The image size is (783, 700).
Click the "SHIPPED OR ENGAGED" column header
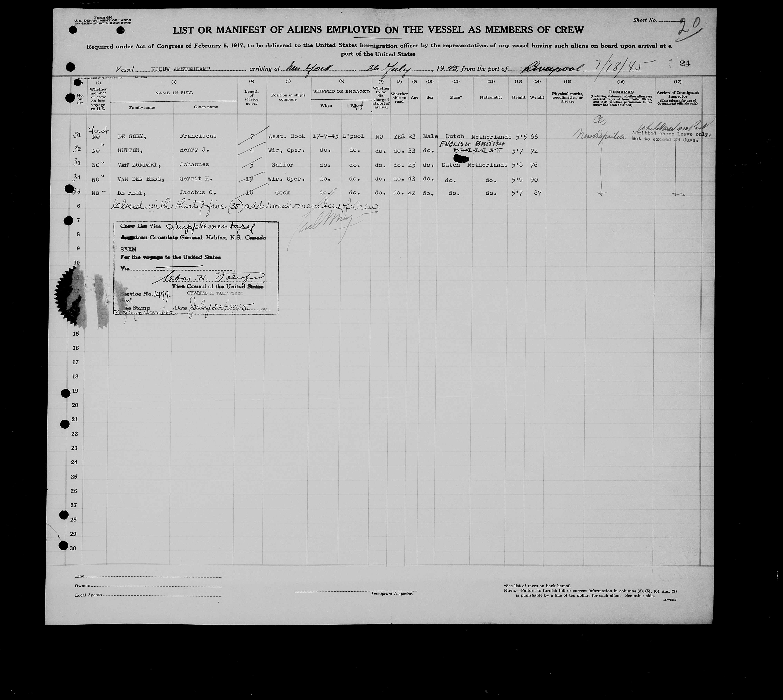[341, 92]
